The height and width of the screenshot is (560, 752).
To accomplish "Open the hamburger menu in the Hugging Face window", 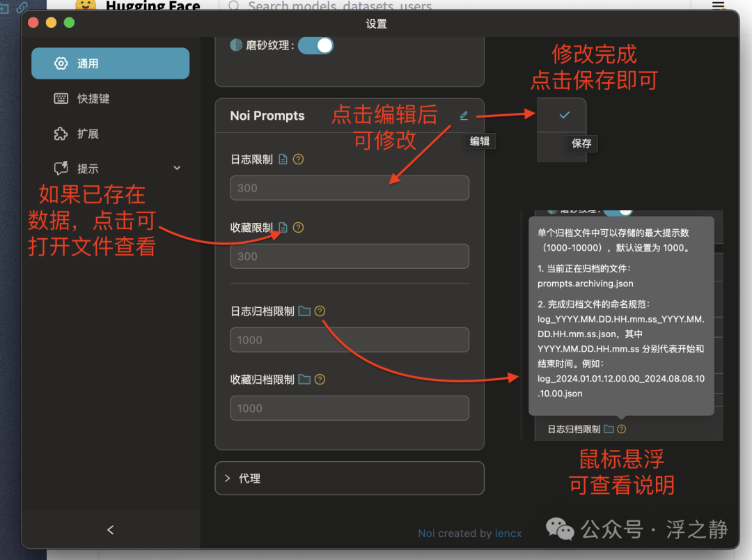I will (x=718, y=5).
